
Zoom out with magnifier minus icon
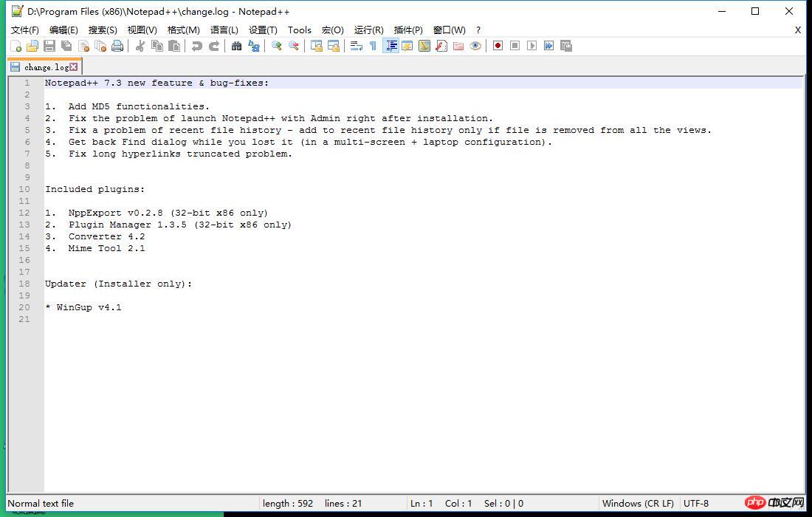[x=294, y=46]
